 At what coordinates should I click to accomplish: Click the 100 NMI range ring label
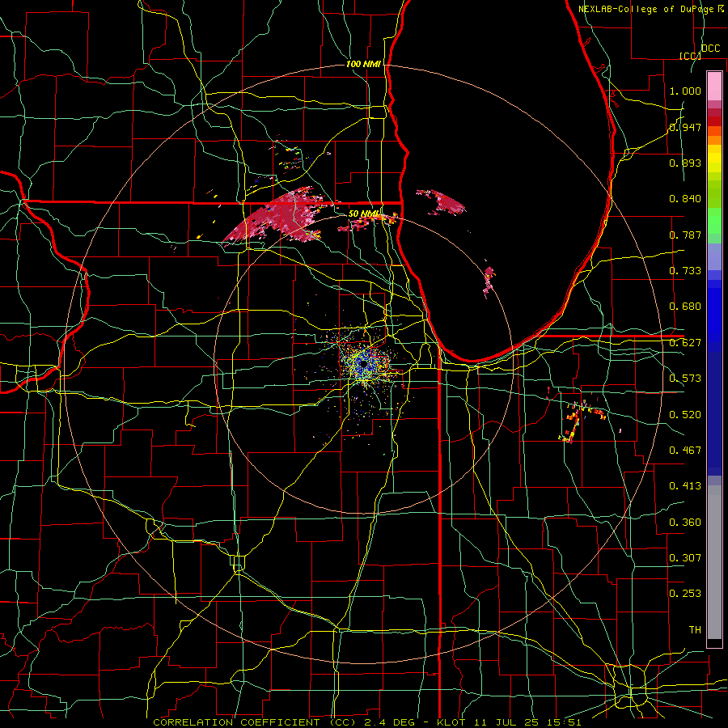point(363,64)
